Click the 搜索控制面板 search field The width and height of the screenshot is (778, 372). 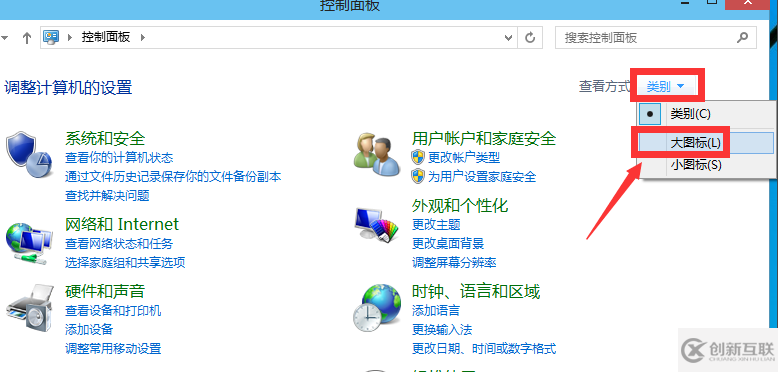click(x=656, y=38)
